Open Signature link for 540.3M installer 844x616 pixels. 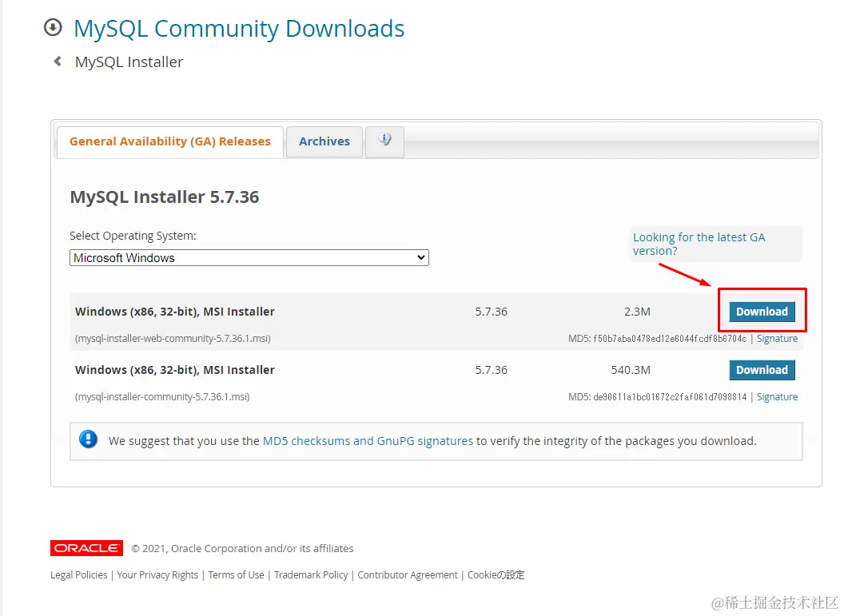click(x=777, y=396)
